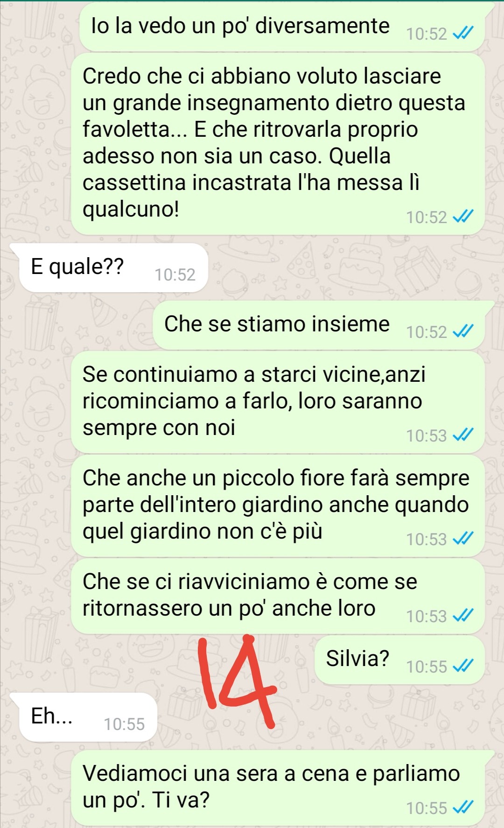Screen dimensions: 504x828
Task: Tap the double check on the "Vediamoci una sera" message
Action: tap(464, 807)
